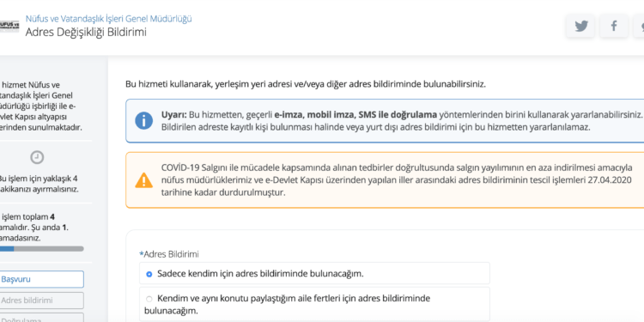Click the Nüfus ve Vatandaşlık logo image
The width and height of the screenshot is (644, 322).
click(9, 26)
